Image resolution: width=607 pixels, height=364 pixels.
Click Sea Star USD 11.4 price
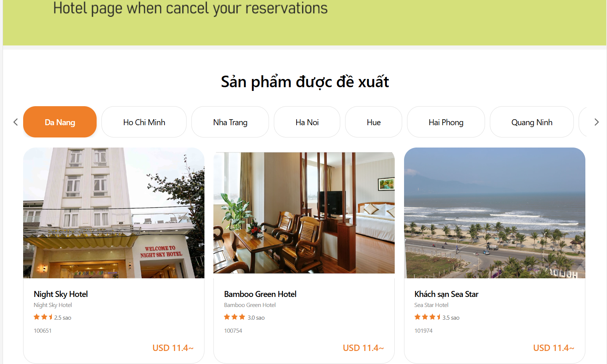point(553,348)
